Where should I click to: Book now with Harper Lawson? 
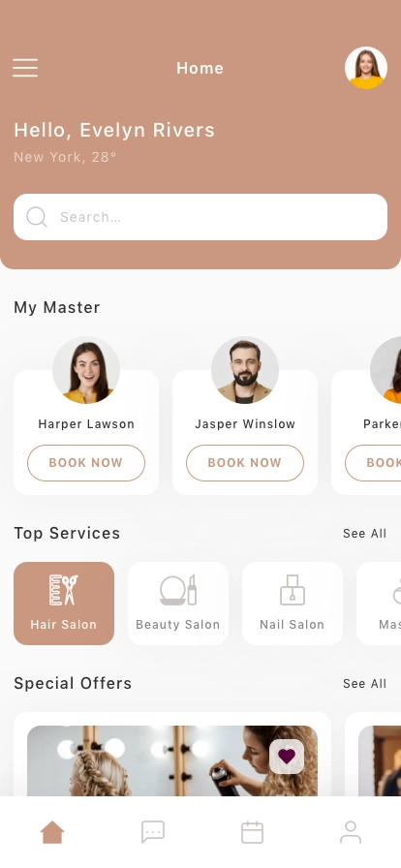point(86,463)
